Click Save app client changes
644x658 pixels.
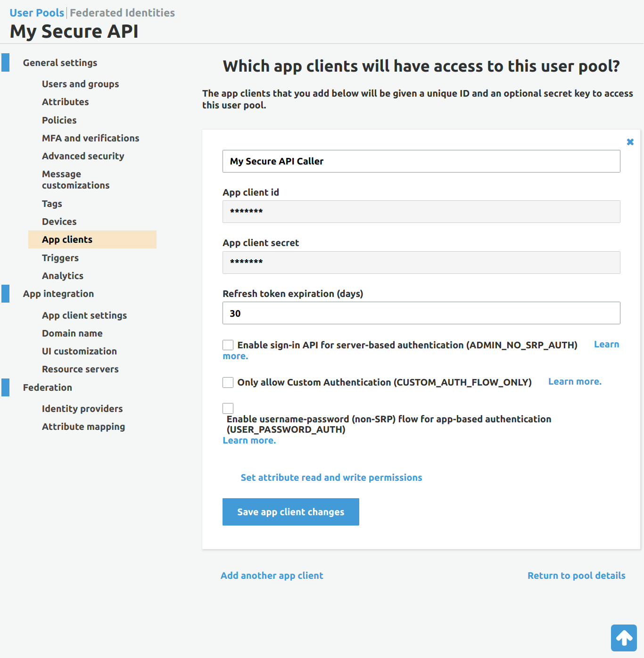290,512
